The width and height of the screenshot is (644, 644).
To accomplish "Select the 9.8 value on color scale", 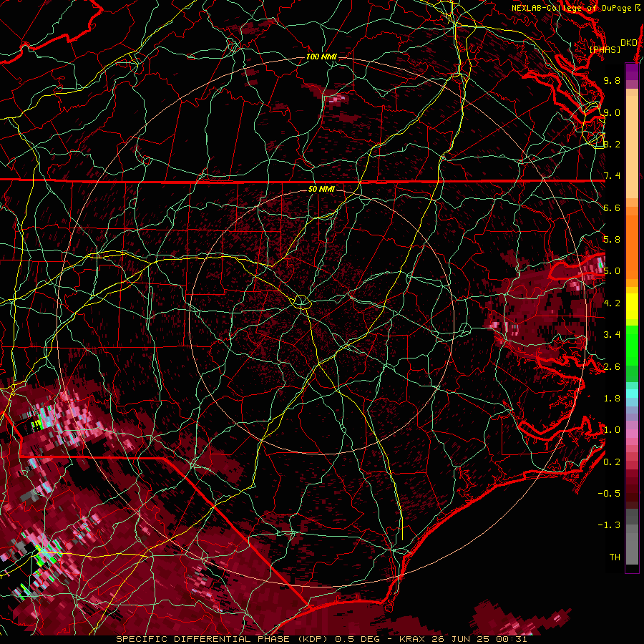I will tap(612, 80).
